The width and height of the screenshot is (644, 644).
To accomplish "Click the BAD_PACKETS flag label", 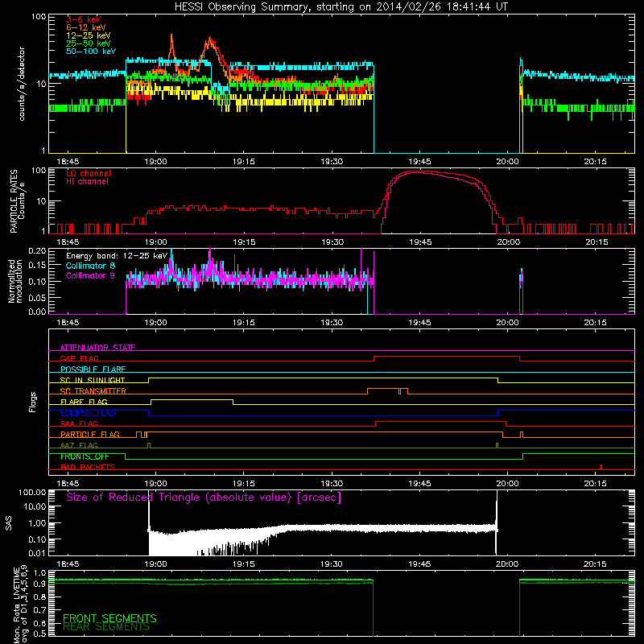I will click(x=88, y=467).
